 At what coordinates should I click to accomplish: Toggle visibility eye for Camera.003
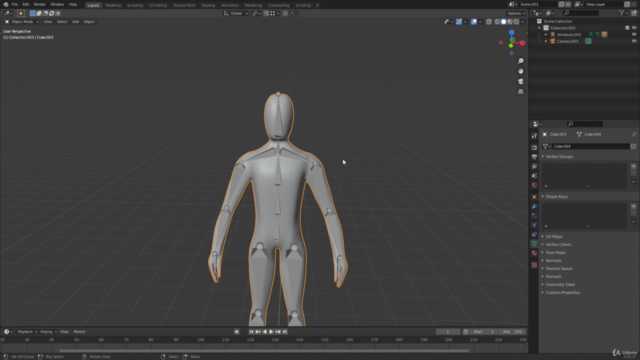point(634,41)
